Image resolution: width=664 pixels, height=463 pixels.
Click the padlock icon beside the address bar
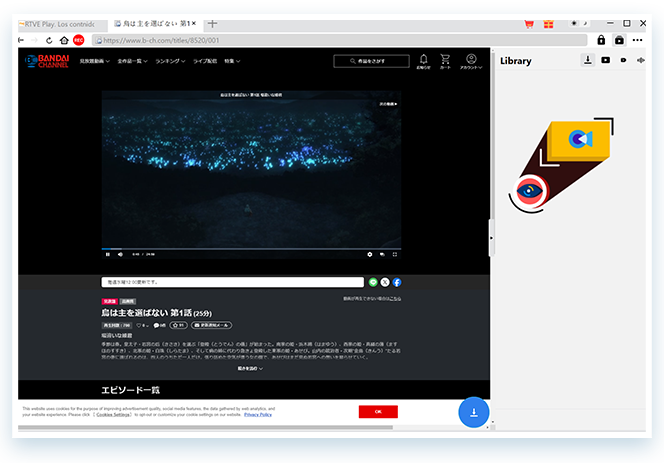pyautogui.click(x=601, y=40)
